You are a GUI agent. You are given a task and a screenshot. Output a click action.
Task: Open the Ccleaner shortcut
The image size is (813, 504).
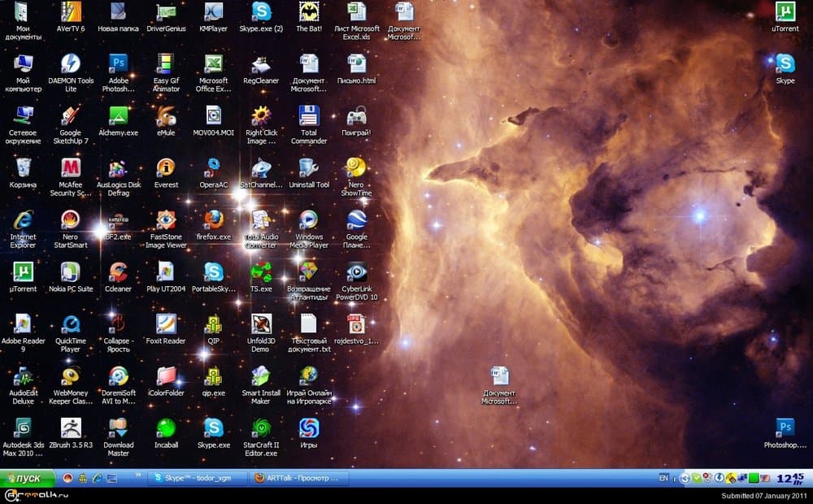(118, 272)
